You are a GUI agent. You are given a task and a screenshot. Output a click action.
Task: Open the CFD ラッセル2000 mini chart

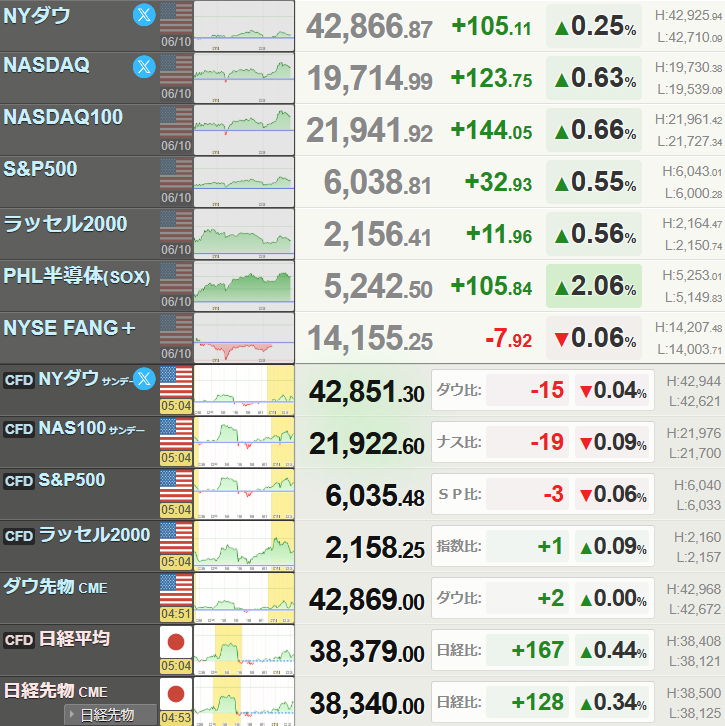coord(244,546)
